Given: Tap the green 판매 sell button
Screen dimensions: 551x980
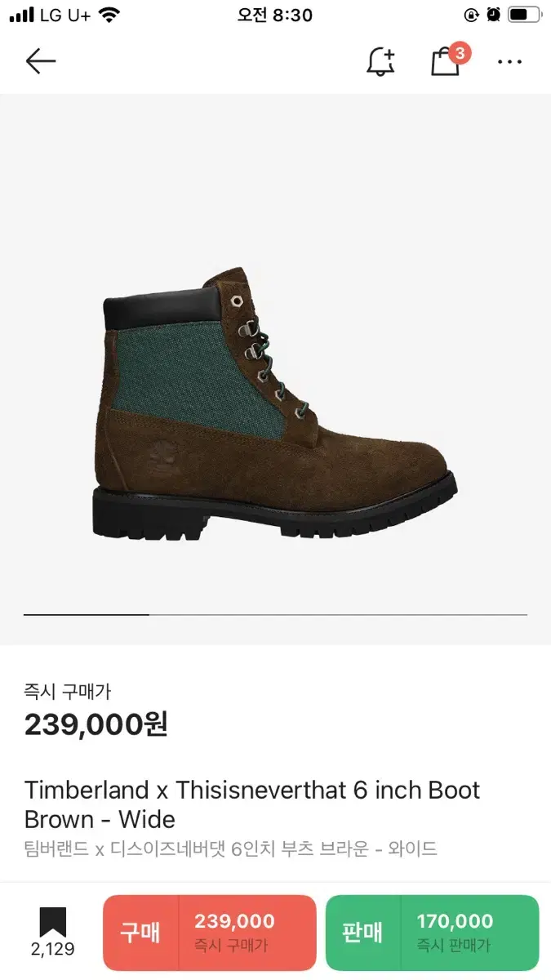Looking at the screenshot, I should (x=362, y=933).
